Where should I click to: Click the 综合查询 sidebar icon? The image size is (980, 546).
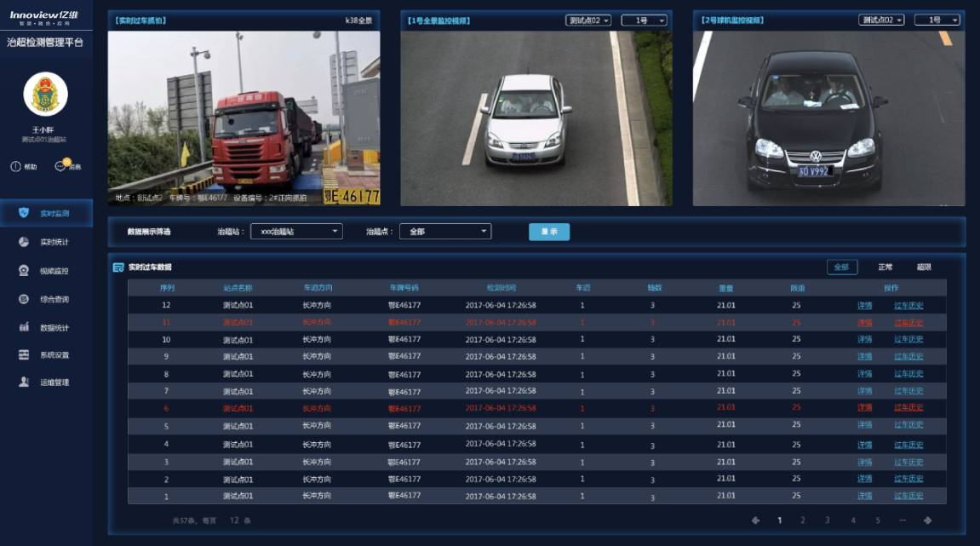coord(24,299)
